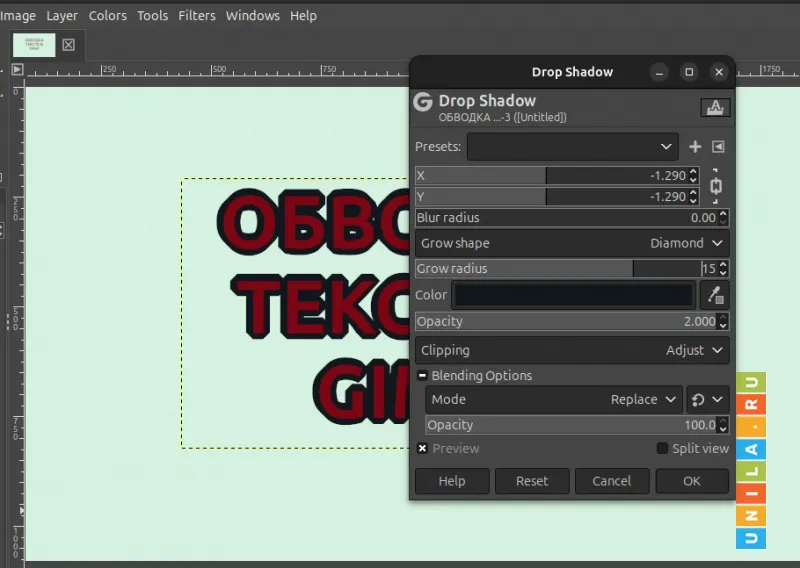Save current settings as a named preset

tap(695, 147)
